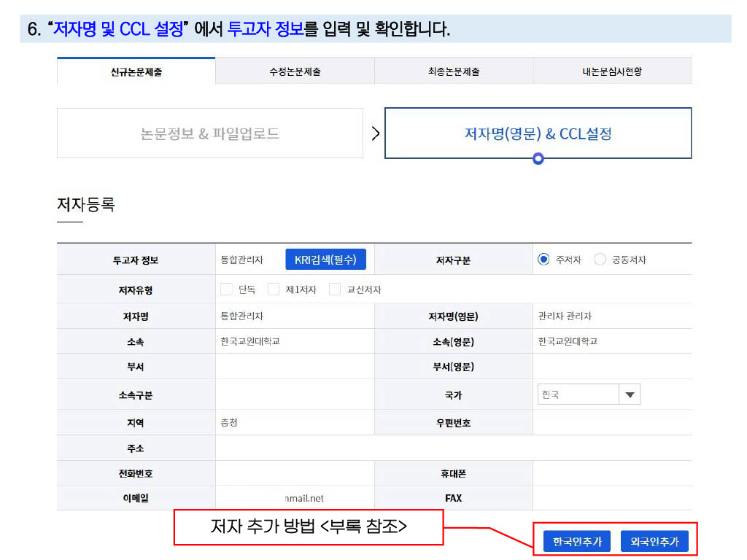747x560 pixels.
Task: Enable the 제1저자 checkbox
Action: [x=274, y=289]
